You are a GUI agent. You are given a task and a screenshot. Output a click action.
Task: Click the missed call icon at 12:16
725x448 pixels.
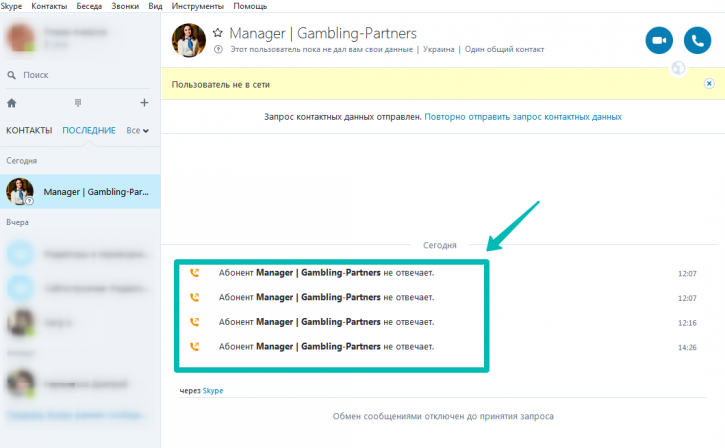tap(195, 322)
